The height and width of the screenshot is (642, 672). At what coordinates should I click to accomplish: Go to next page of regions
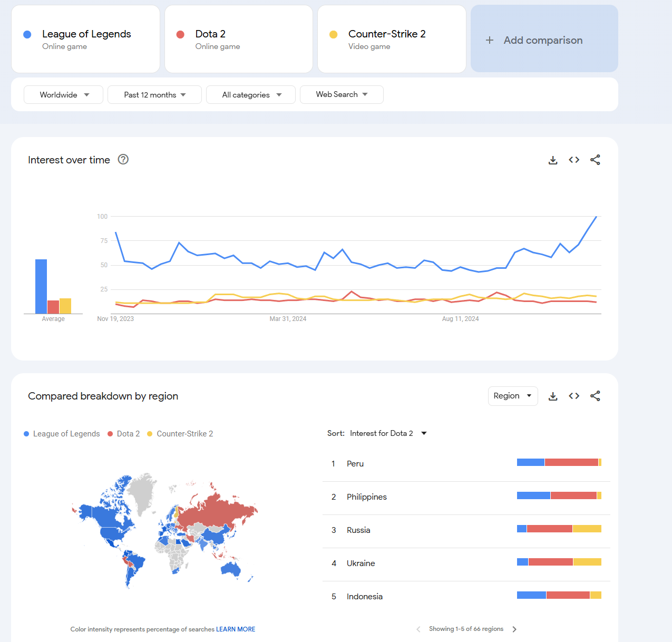[514, 629]
